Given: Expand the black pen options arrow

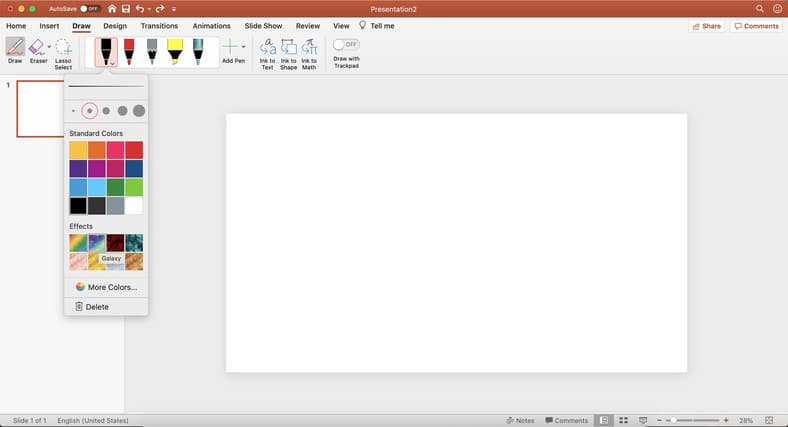Looking at the screenshot, I should 112,63.
